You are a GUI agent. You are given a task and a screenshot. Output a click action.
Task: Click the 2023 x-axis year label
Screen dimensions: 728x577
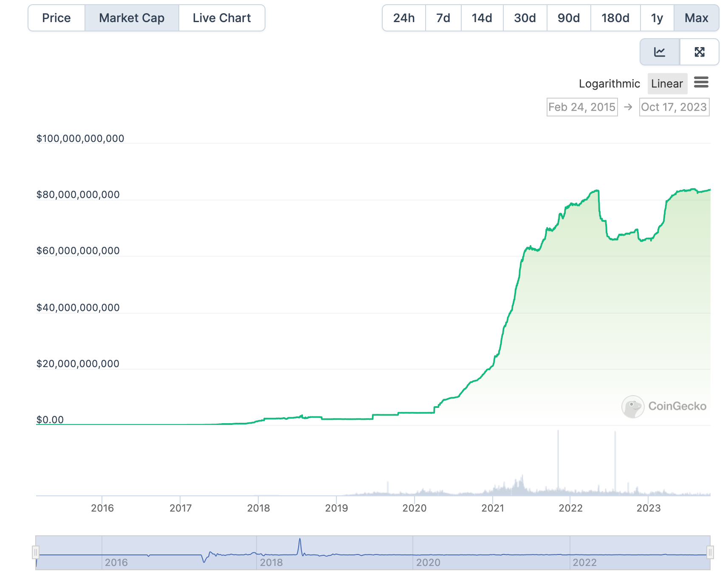coord(649,508)
